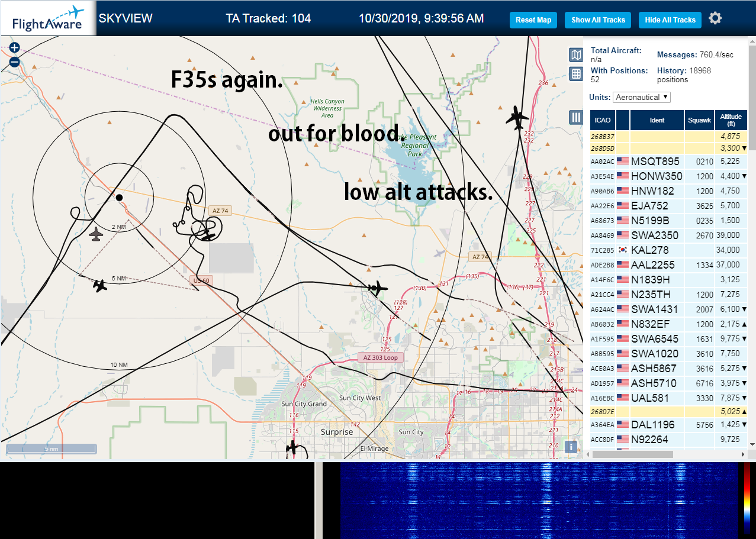Select the aircraft icon near the 5 NM label
The height and width of the screenshot is (539, 756).
coord(100,286)
